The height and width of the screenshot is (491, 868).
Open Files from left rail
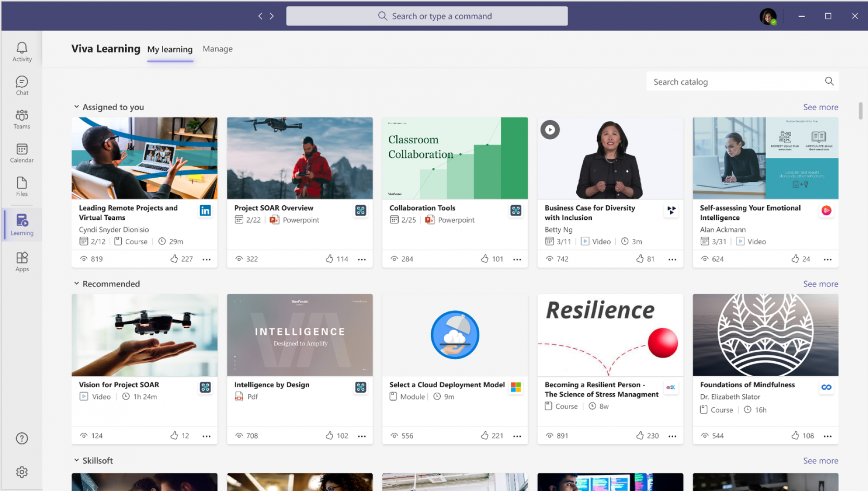pos(22,187)
